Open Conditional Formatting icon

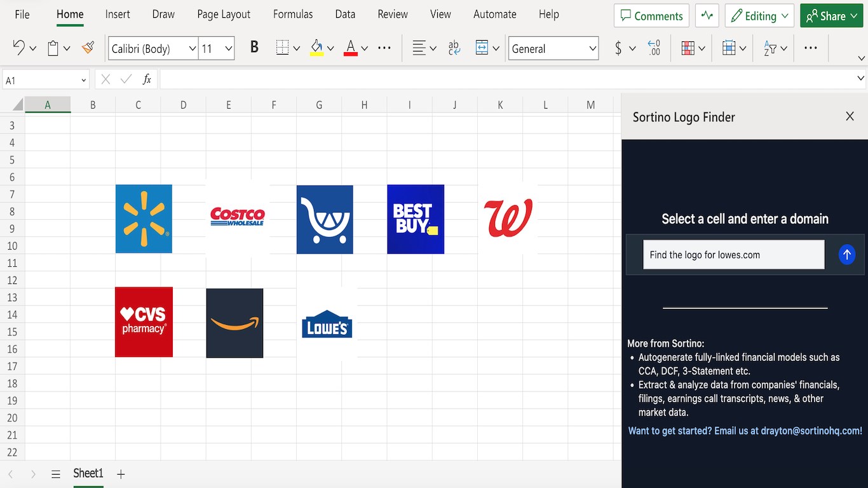click(688, 48)
